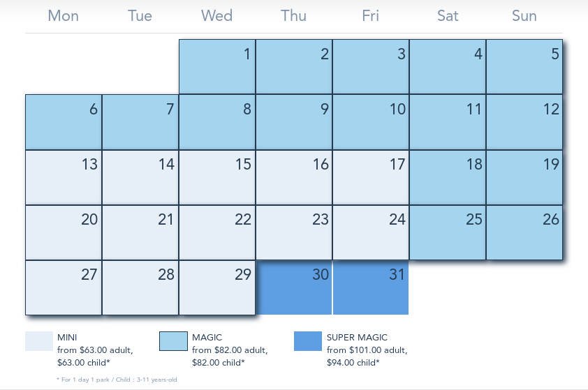Image resolution: width=588 pixels, height=390 pixels.
Task: Pick the 5th, a Sunday date
Action: tap(524, 67)
